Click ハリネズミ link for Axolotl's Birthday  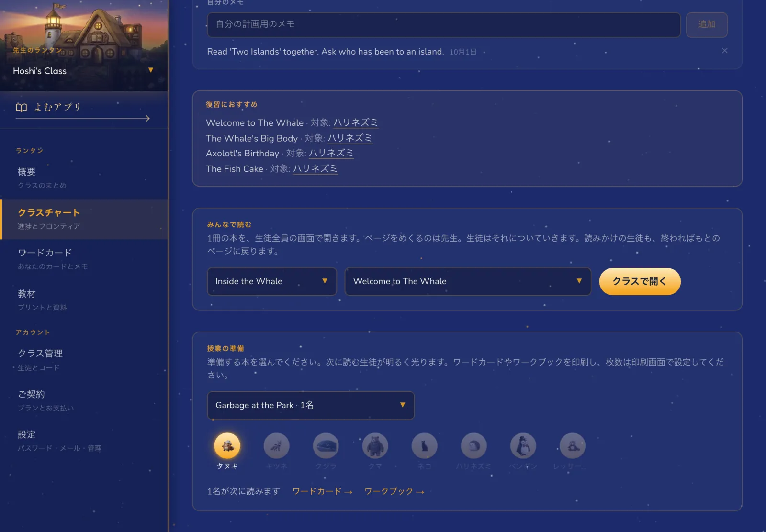click(331, 153)
